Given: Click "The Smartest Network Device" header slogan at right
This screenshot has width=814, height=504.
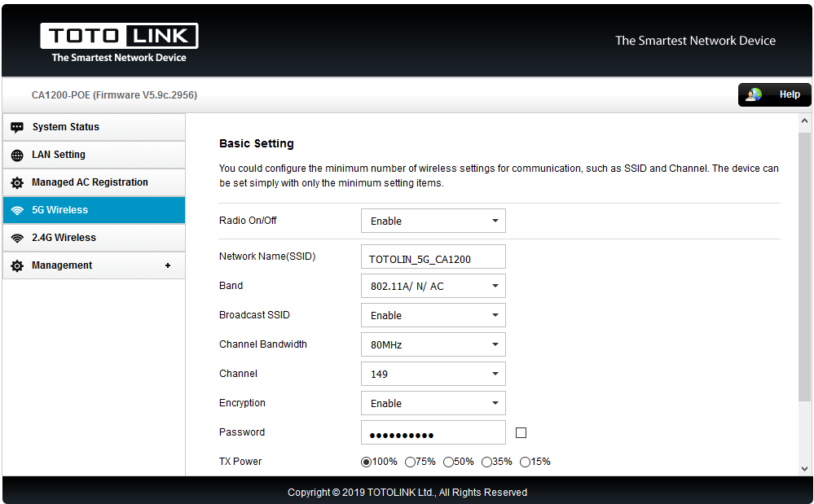Looking at the screenshot, I should [x=696, y=41].
